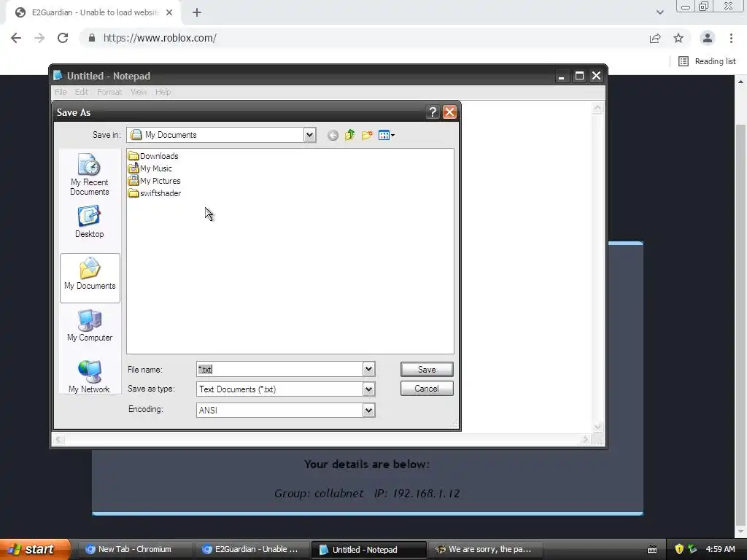The height and width of the screenshot is (560, 747).
Task: Create a new folder in dialog
Action: click(367, 135)
